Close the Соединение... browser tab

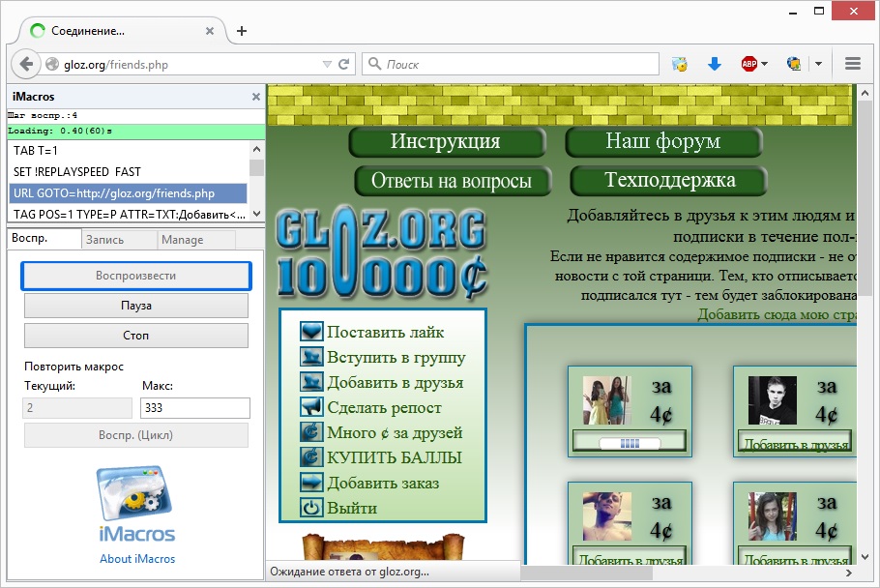coord(209,31)
